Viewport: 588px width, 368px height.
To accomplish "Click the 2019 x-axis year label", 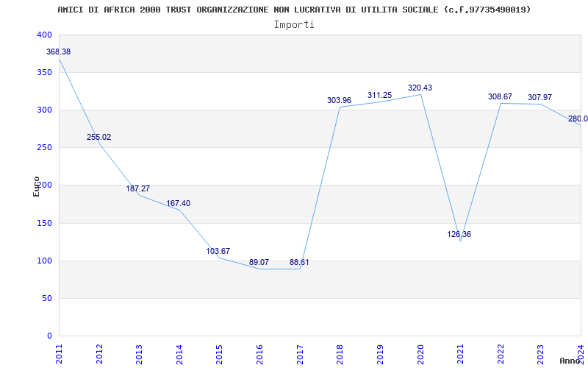I will [380, 354].
